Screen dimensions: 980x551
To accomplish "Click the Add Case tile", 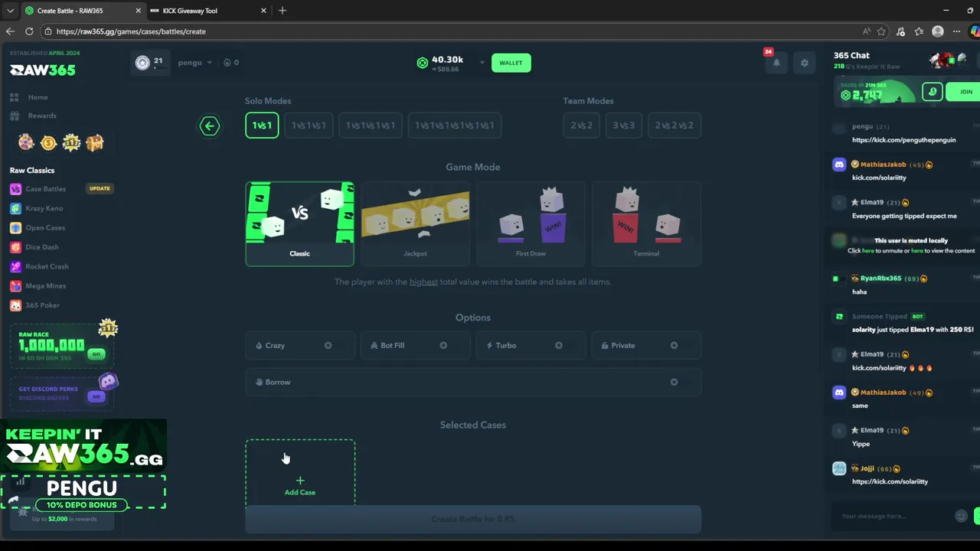I will tap(300, 473).
